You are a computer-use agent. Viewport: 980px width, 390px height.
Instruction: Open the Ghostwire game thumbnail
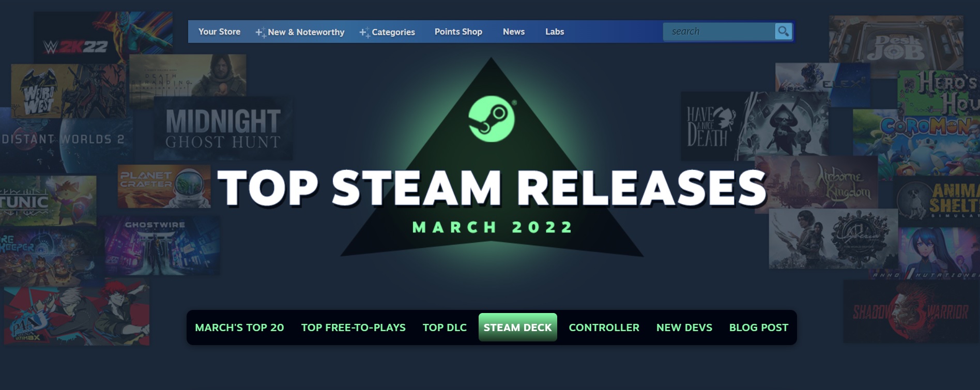(162, 246)
